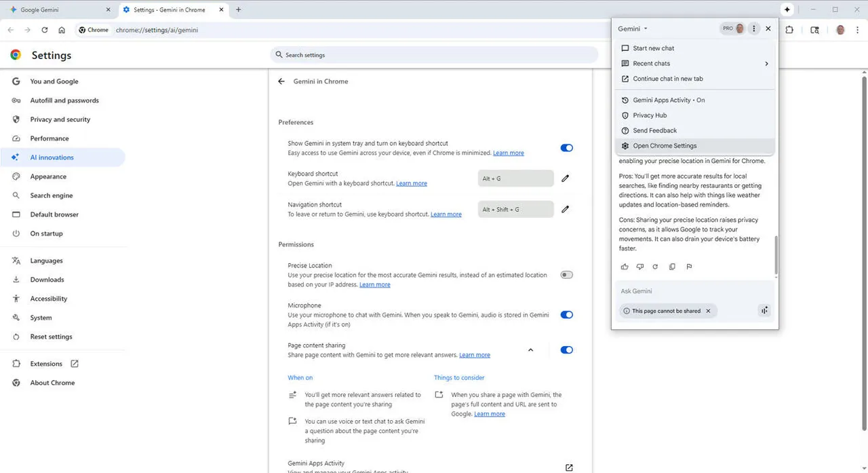
Task: Collapse the Page content sharing details
Action: click(x=530, y=350)
